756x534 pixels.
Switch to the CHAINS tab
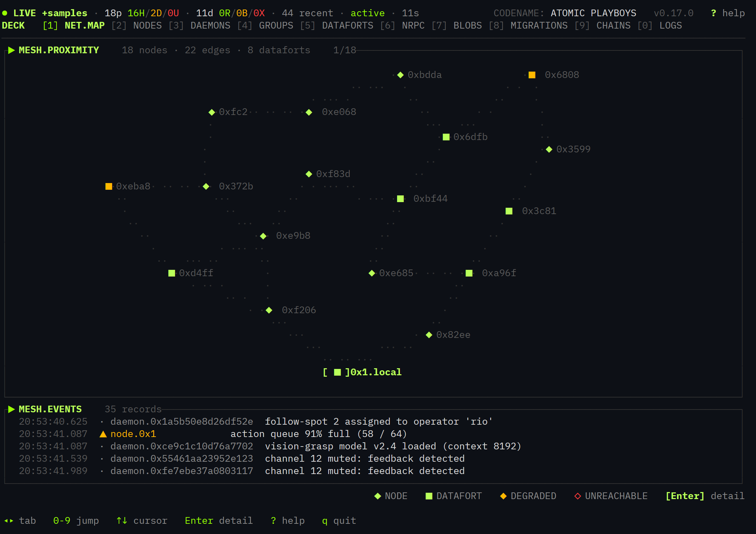click(602, 25)
